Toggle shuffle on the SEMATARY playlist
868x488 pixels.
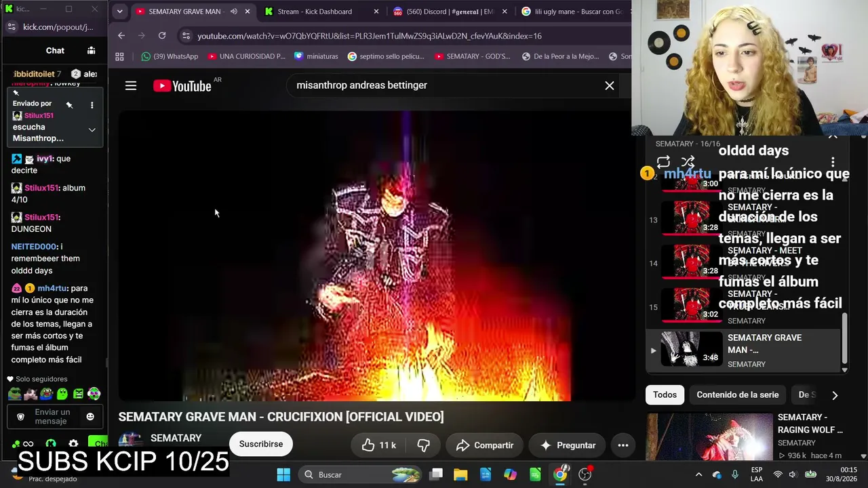pos(688,161)
